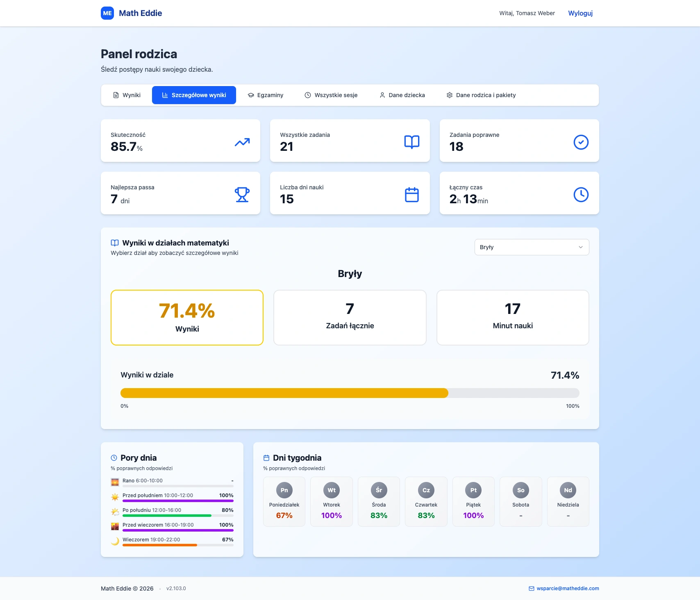Viewport: 700px width, 600px height.
Task: Click the 7 dni value in Najlepsza passa
Action: pos(120,199)
